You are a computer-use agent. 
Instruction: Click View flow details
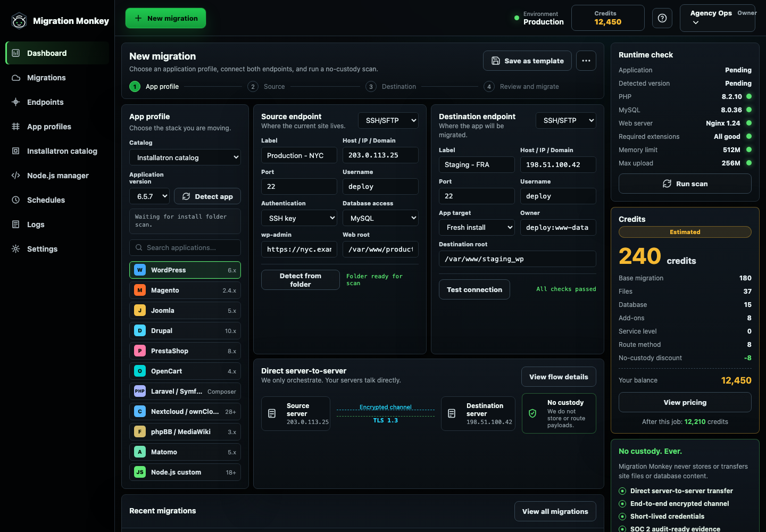[559, 377]
